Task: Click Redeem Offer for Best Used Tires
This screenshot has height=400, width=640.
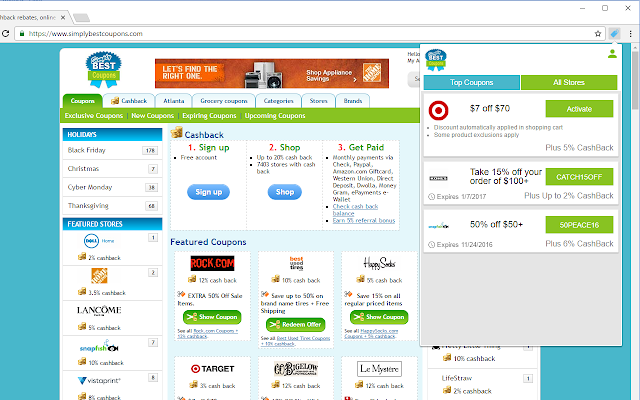Action: 296,324
